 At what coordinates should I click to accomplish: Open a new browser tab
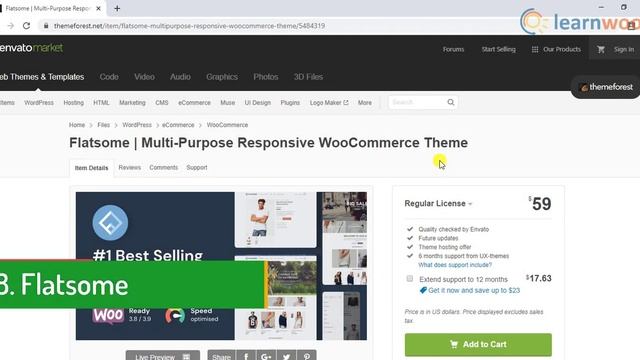click(x=117, y=8)
